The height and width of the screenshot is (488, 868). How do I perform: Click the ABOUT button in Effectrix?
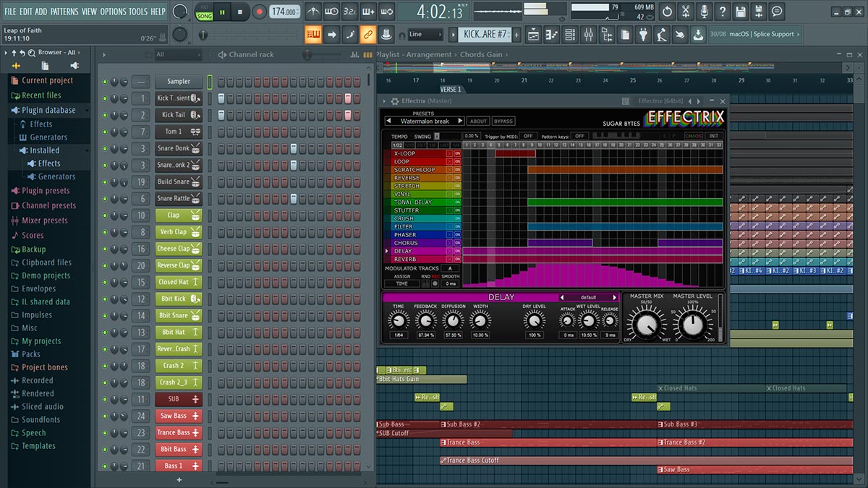pyautogui.click(x=478, y=121)
